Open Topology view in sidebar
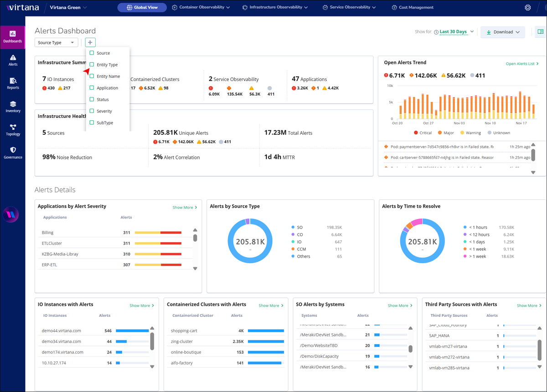This screenshot has height=392, width=547. [x=13, y=130]
